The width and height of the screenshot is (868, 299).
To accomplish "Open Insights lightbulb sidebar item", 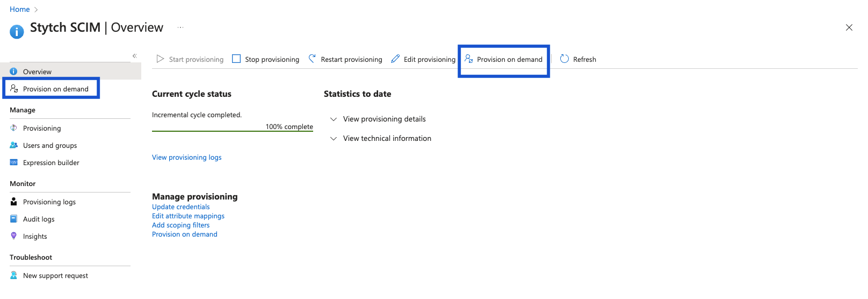I will click(x=35, y=236).
